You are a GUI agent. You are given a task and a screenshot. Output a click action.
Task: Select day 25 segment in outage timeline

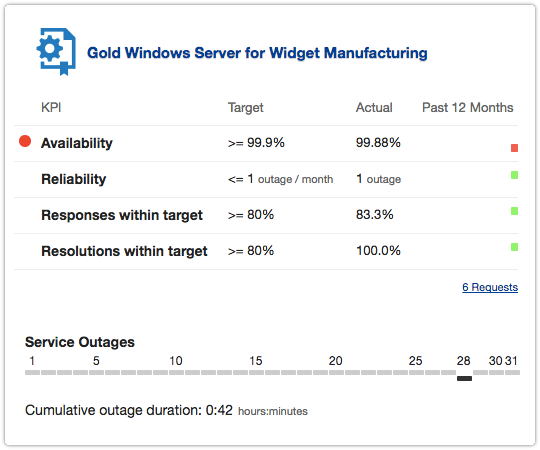click(416, 373)
